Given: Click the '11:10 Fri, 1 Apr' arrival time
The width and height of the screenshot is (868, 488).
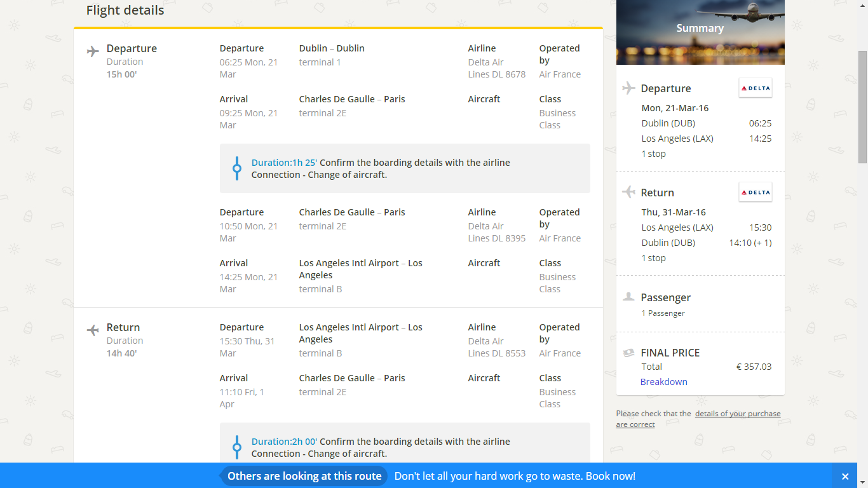Looking at the screenshot, I should tap(242, 398).
